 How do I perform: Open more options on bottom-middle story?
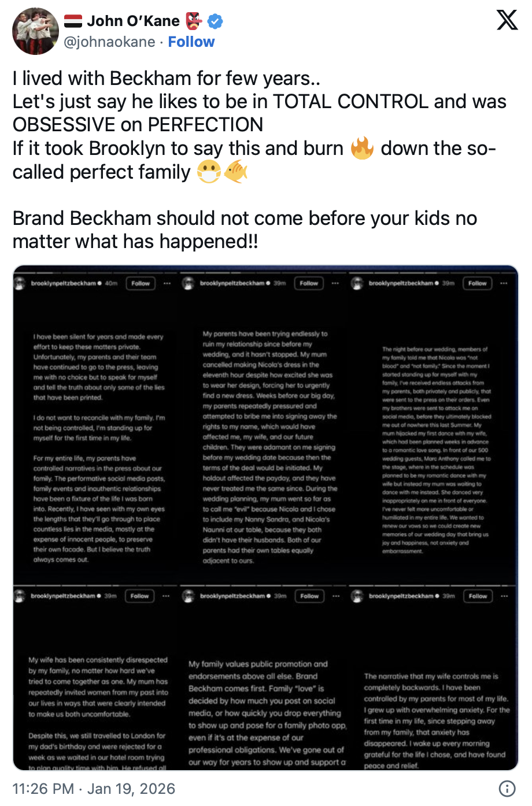tap(336, 596)
